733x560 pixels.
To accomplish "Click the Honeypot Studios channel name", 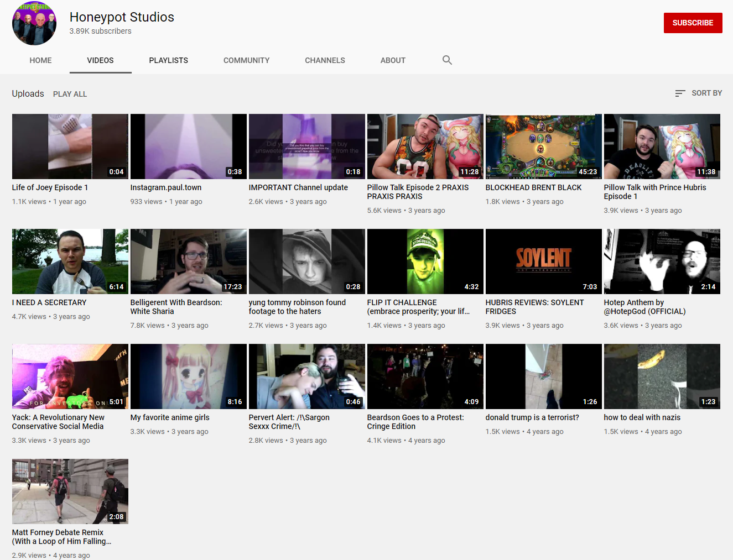I will 122,17.
